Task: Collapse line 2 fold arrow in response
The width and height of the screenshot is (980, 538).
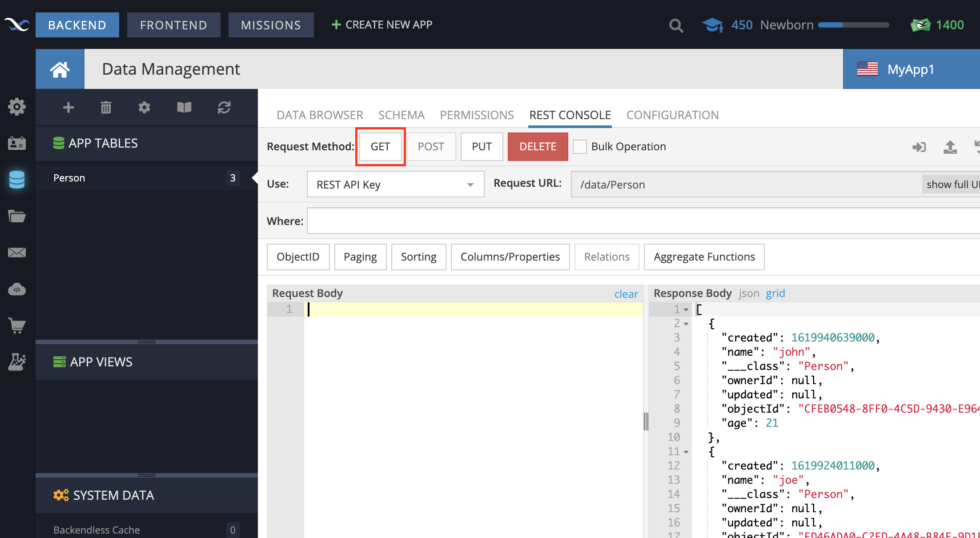Action: pos(686,324)
